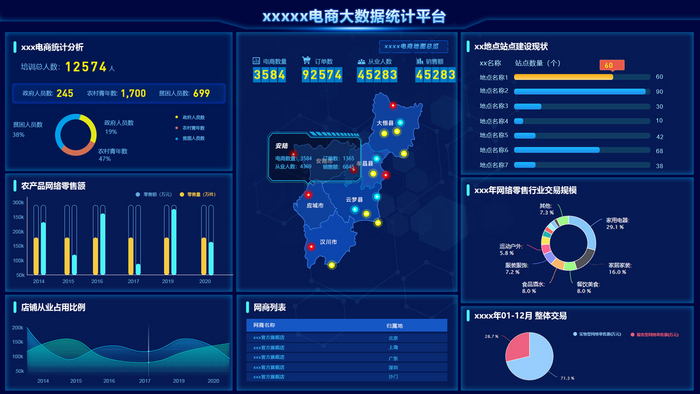Click the 归属地 column header
Image resolution: width=700 pixels, height=394 pixels.
pos(394,326)
